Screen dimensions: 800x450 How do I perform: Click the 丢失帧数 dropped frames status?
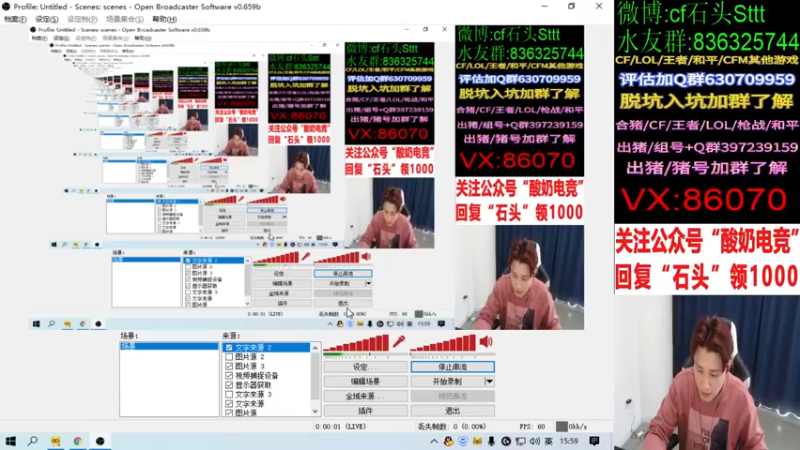452,427
